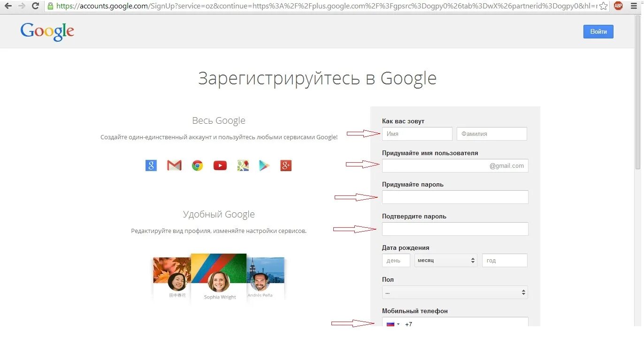The image size is (644, 360).
Task: Click the Дата рождения label
Action: (x=406, y=247)
